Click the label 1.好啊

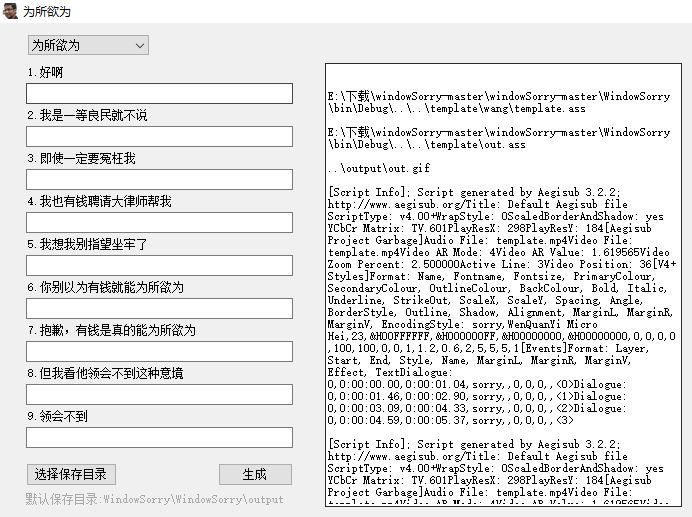pos(45,72)
